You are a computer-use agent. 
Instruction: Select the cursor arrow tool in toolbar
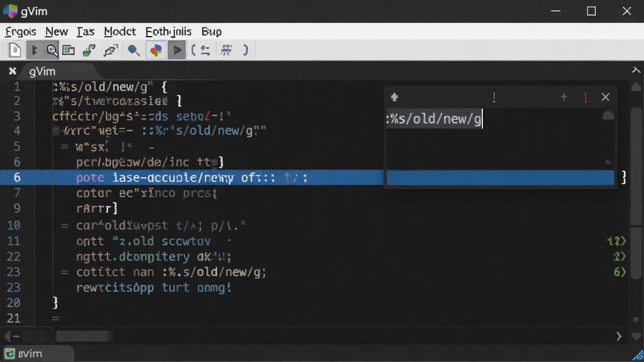(x=35, y=50)
